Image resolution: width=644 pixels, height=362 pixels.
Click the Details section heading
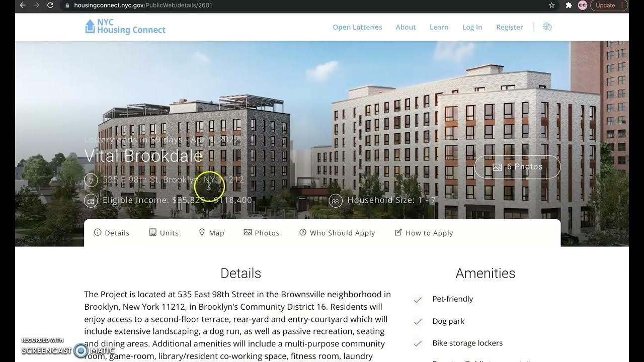(x=240, y=273)
